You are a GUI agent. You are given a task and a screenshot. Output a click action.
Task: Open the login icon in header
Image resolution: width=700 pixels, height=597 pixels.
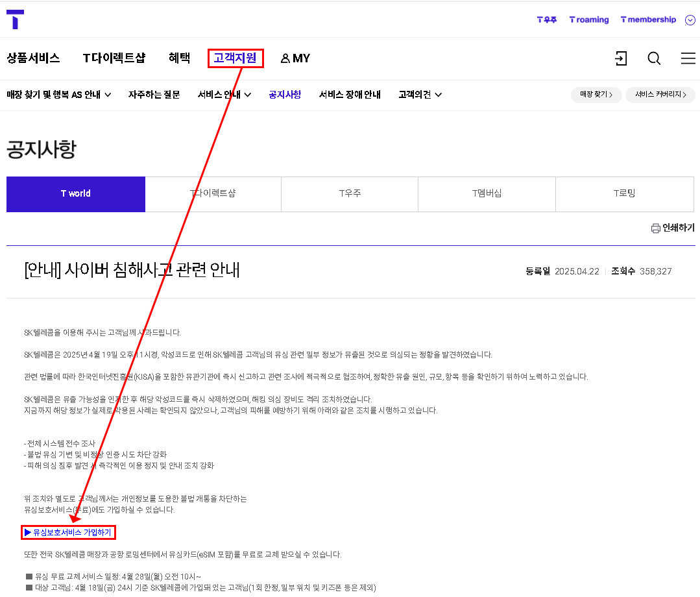point(621,58)
